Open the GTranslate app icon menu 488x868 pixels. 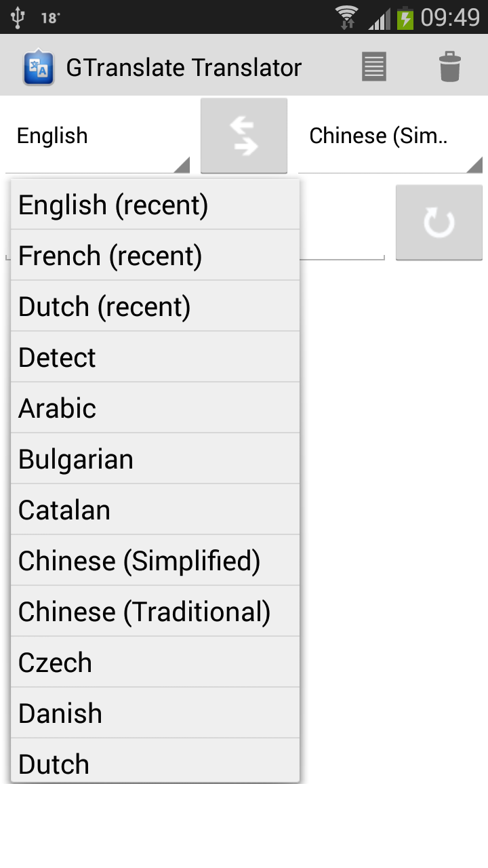click(x=39, y=66)
